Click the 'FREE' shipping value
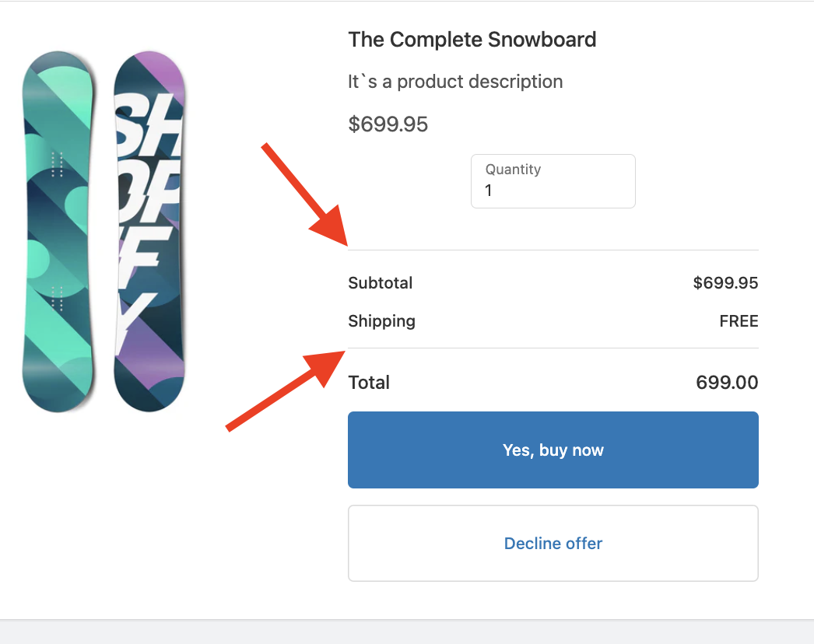814x644 pixels. 739,321
